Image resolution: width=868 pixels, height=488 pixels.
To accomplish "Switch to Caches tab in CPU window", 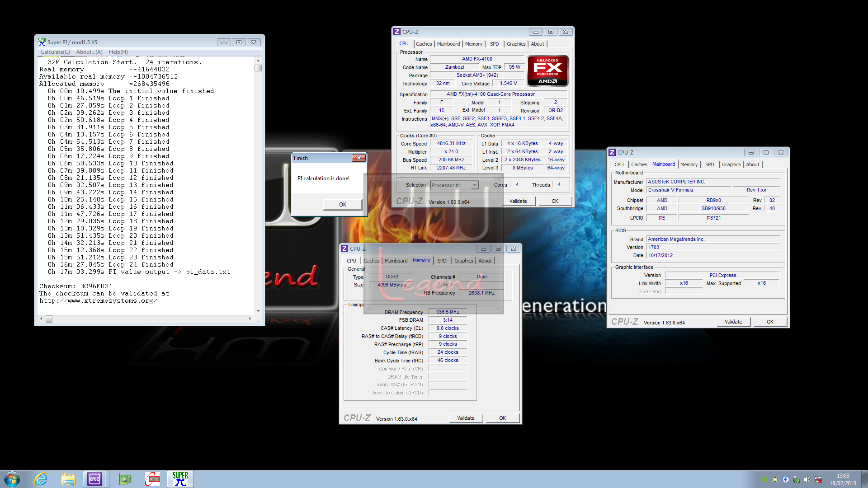I will [424, 44].
